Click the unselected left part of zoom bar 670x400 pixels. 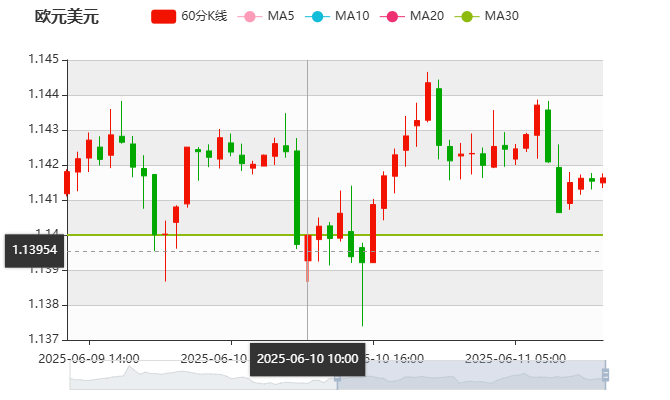(203, 375)
